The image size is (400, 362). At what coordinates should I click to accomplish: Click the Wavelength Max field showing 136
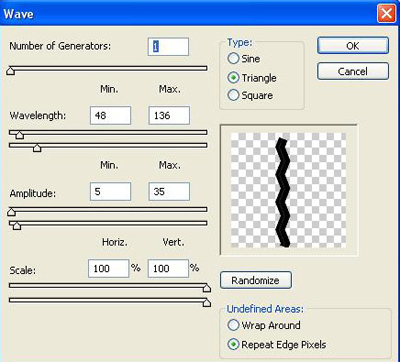(x=169, y=115)
